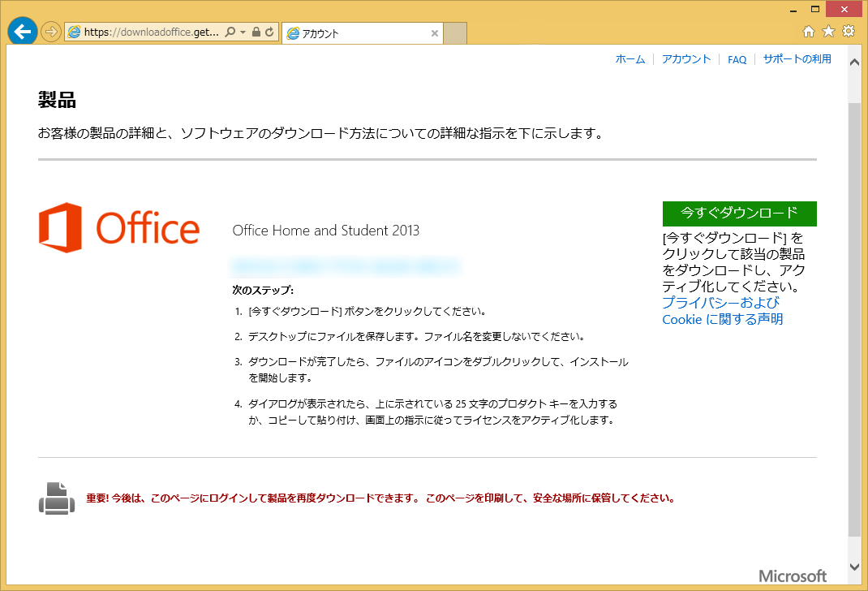Open favorites star icon
Viewport: 868px width, 591px height.
click(x=828, y=31)
